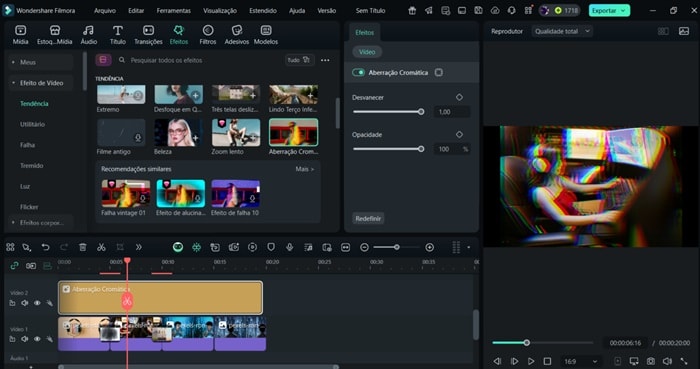Click the gift icon in title bar

click(x=412, y=10)
